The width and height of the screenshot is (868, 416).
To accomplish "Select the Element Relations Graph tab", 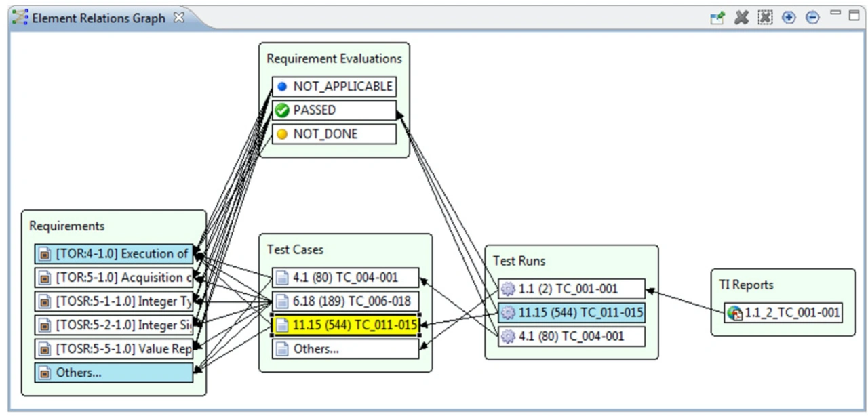I will point(98,18).
